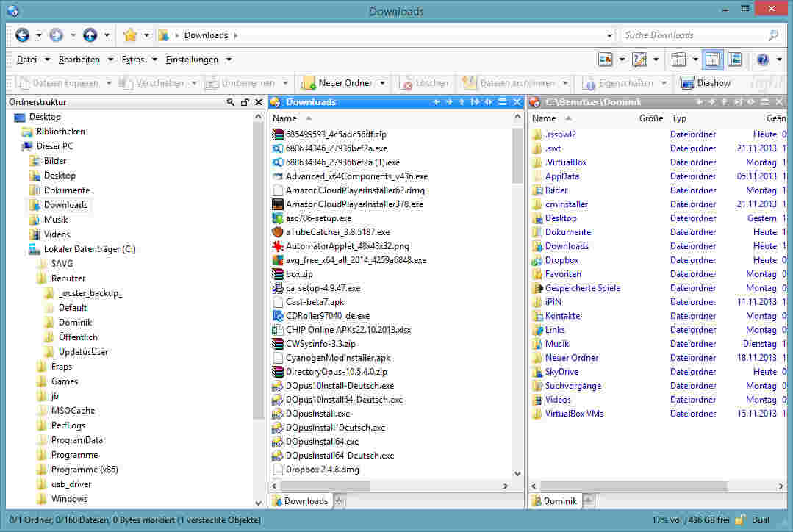
Task: Open the favorites star dropdown
Action: pyautogui.click(x=147, y=35)
